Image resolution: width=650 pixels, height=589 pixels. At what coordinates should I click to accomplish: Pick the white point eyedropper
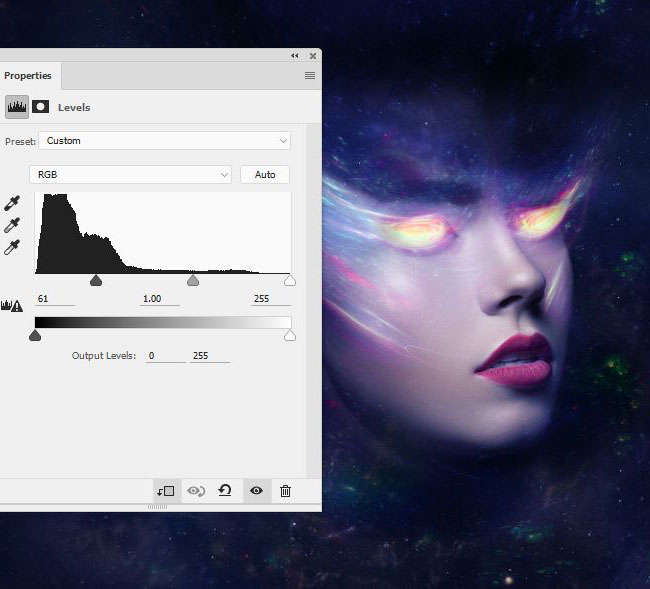point(12,247)
